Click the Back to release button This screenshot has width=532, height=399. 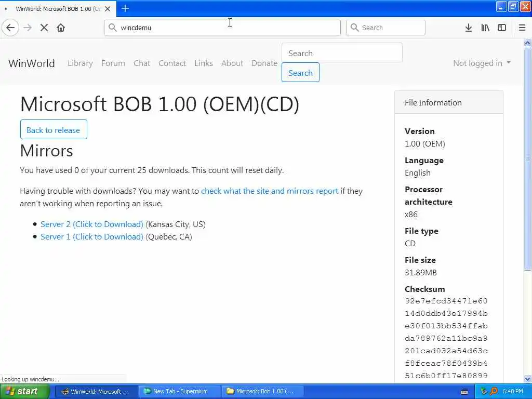click(54, 129)
